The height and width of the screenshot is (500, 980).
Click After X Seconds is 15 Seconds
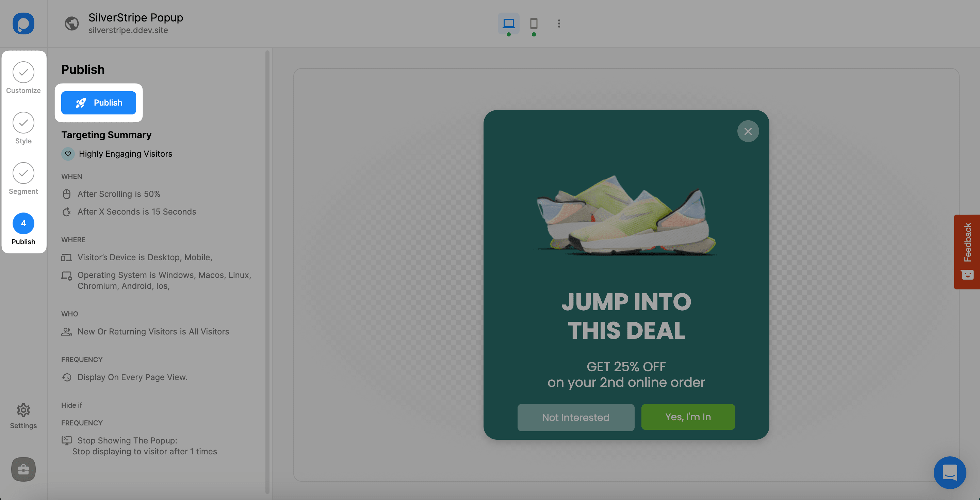click(x=137, y=212)
